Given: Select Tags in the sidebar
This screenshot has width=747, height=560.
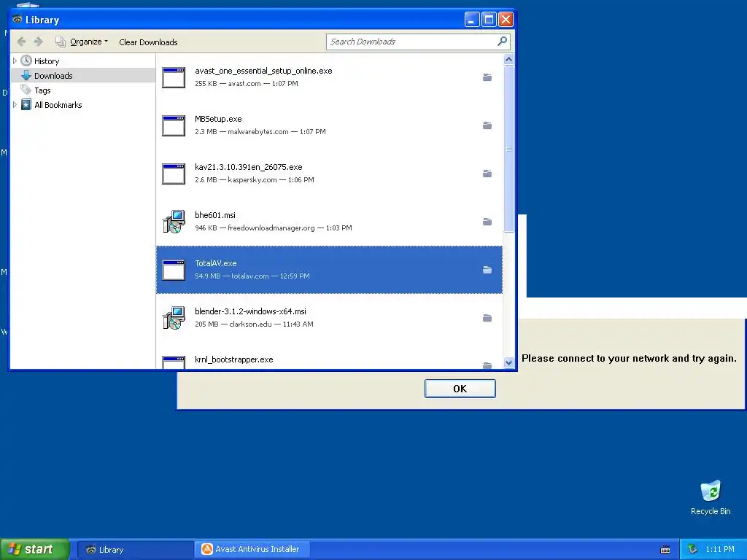Looking at the screenshot, I should (x=42, y=90).
